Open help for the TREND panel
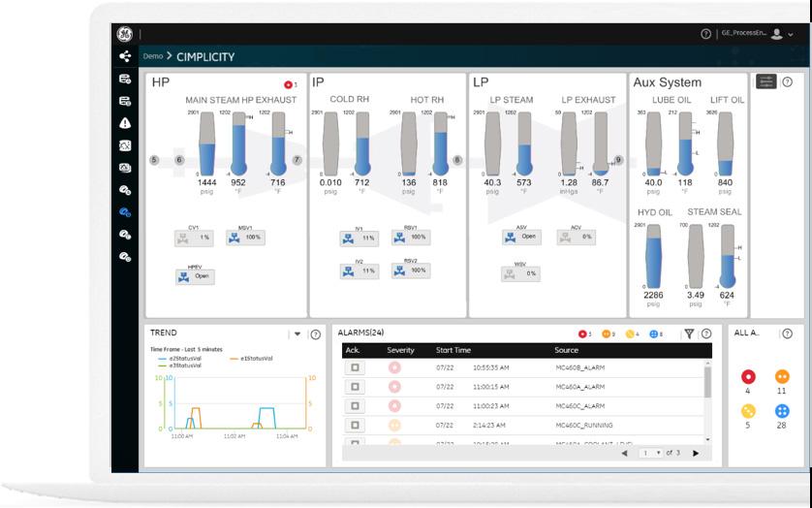This screenshot has height=508, width=812. 315,334
